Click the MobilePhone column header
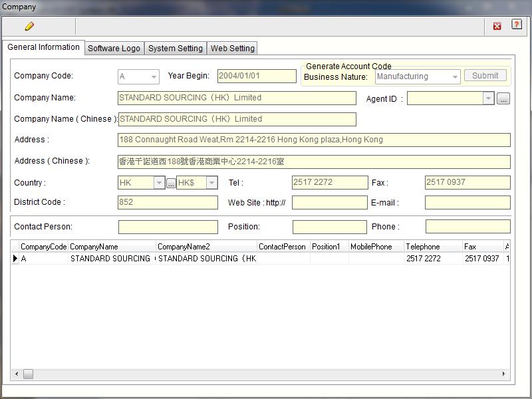 pos(376,247)
